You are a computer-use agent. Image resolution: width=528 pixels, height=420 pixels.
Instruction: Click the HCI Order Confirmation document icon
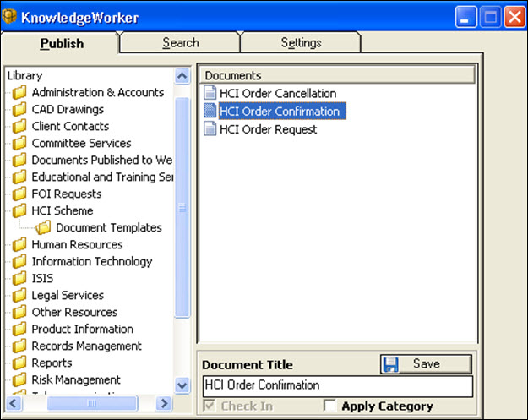(x=210, y=111)
